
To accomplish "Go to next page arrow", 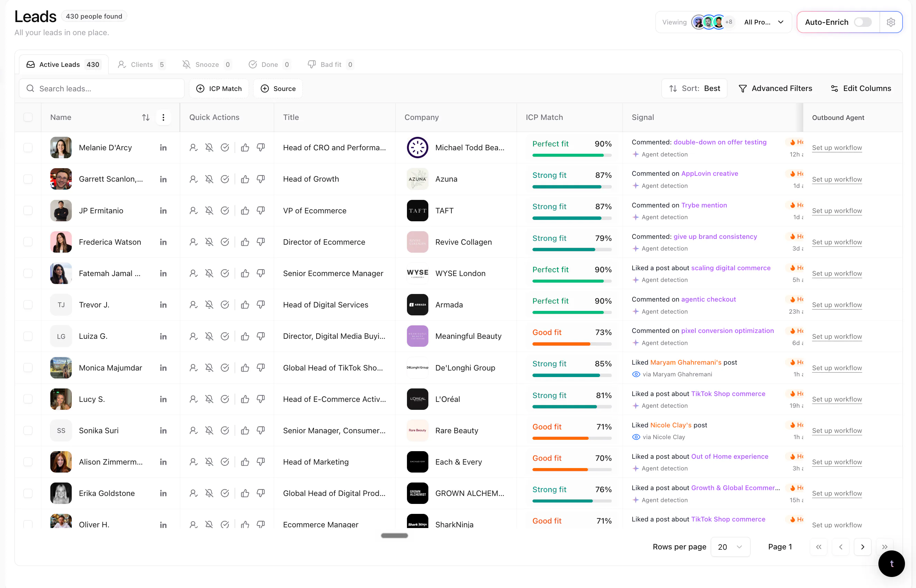I will (x=863, y=547).
